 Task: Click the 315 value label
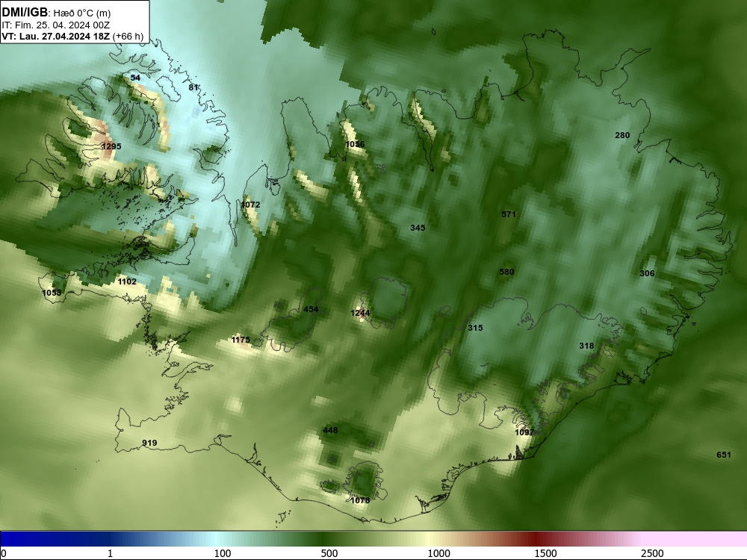(x=475, y=328)
